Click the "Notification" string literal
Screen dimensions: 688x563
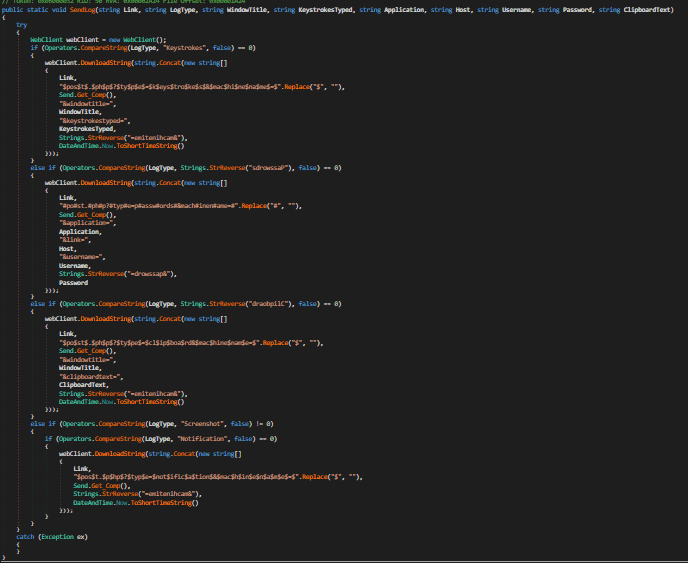tap(202, 438)
